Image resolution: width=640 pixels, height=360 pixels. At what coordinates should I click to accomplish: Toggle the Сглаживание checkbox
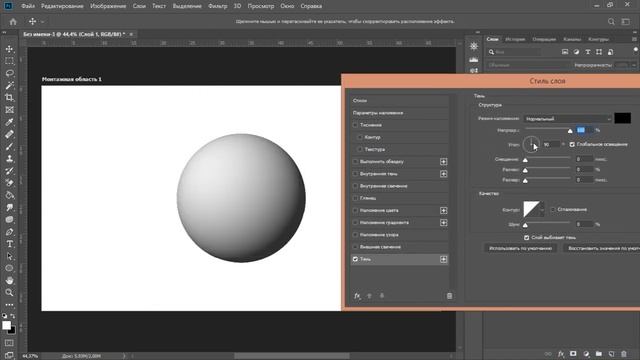pos(553,209)
